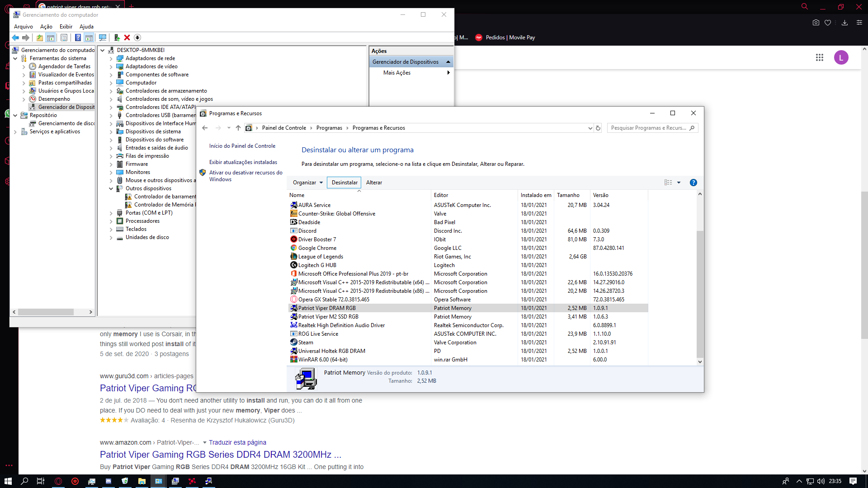Sort programs by Nome column header
The height and width of the screenshot is (488, 868).
tap(359, 195)
